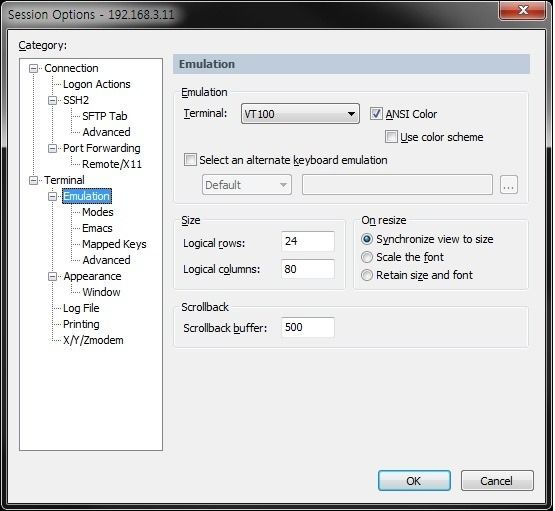
Task: Select Advanced under SSH2
Action: coord(106,132)
